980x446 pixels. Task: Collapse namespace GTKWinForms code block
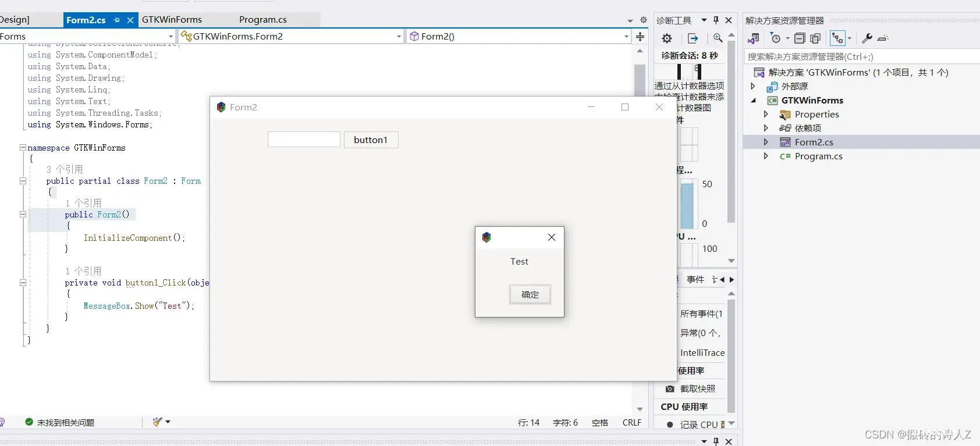[23, 148]
